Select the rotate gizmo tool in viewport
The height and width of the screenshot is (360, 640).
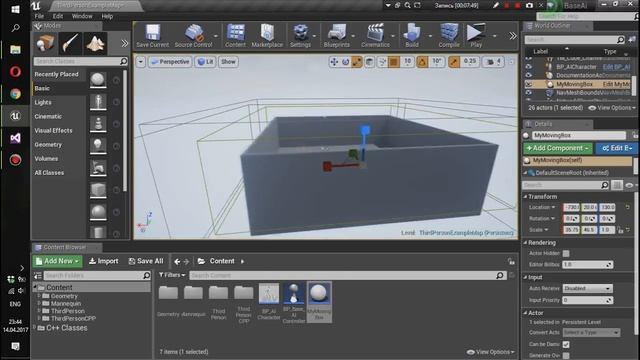tap(345, 62)
